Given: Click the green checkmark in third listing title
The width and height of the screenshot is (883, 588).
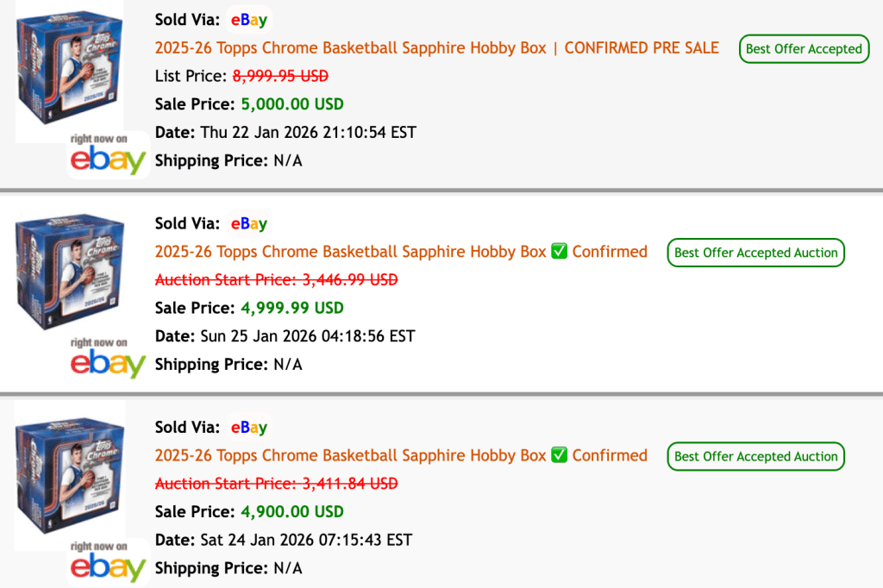Looking at the screenshot, I should [559, 455].
